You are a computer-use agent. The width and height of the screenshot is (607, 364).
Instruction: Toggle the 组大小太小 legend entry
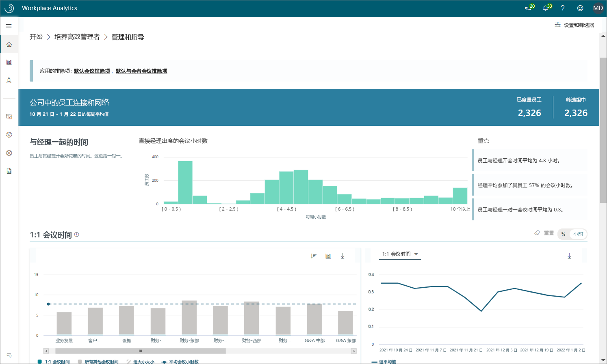tap(141, 362)
